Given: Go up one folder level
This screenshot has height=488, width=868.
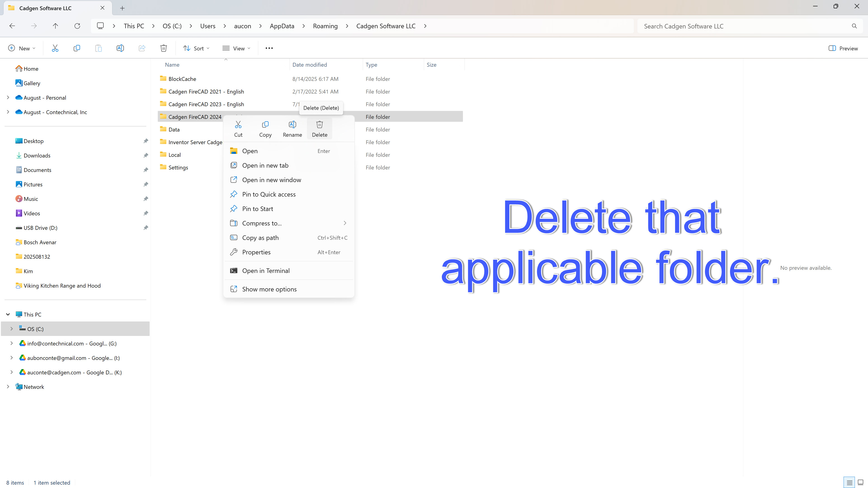Looking at the screenshot, I should pyautogui.click(x=56, y=26).
